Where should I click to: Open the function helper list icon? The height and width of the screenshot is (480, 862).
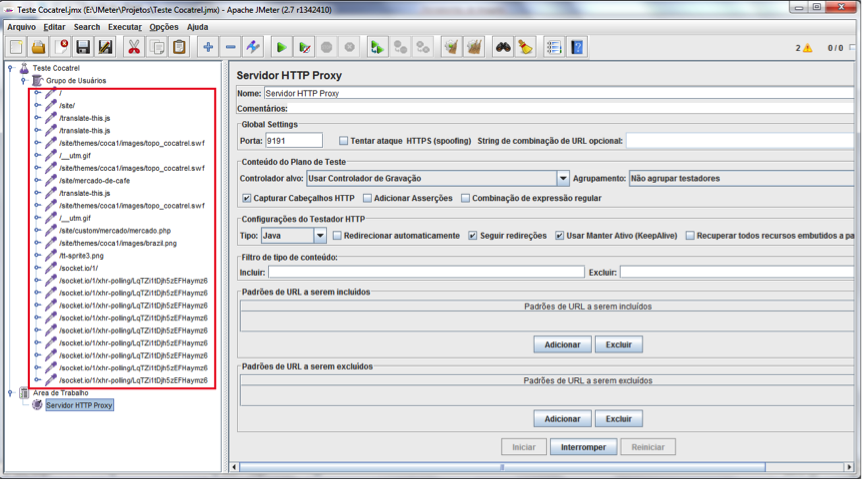pyautogui.click(x=554, y=47)
